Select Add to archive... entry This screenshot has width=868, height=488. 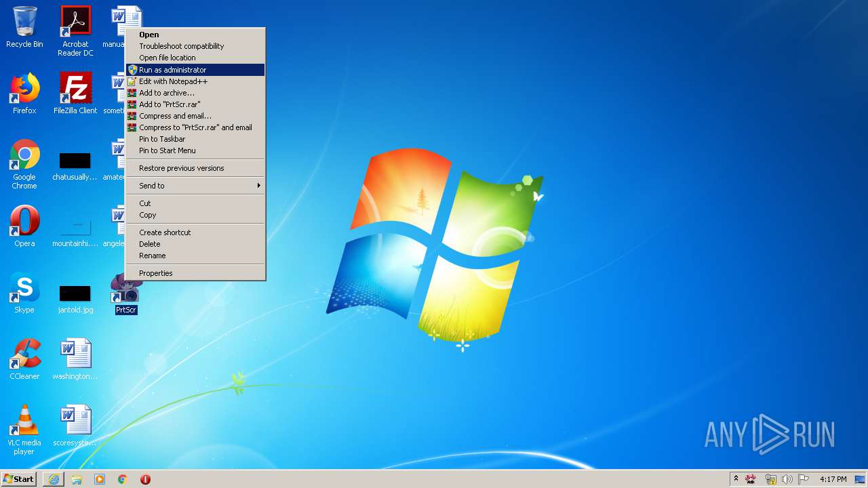coord(195,93)
